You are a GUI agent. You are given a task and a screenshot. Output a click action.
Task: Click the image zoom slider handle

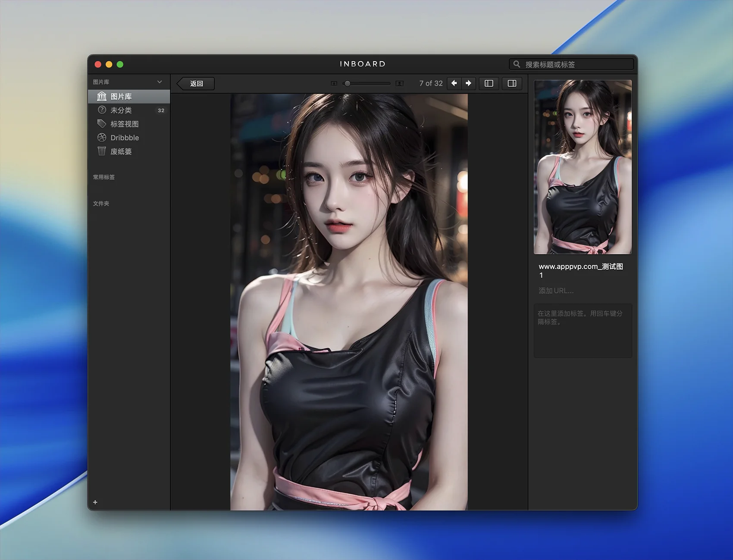click(347, 84)
